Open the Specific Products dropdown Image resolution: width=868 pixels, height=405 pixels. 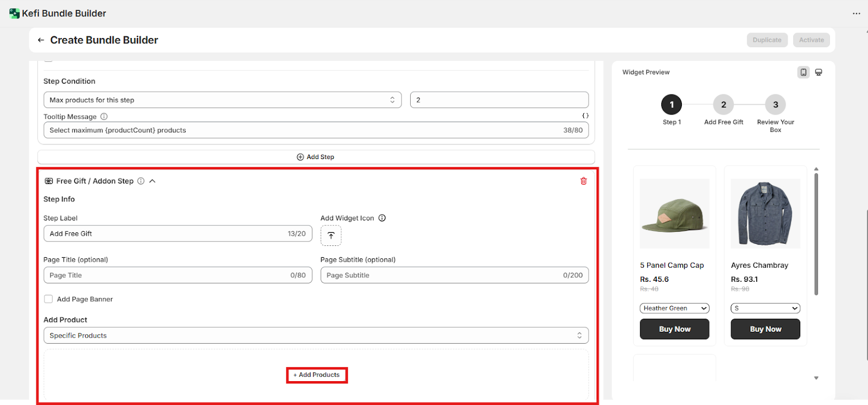tap(316, 336)
